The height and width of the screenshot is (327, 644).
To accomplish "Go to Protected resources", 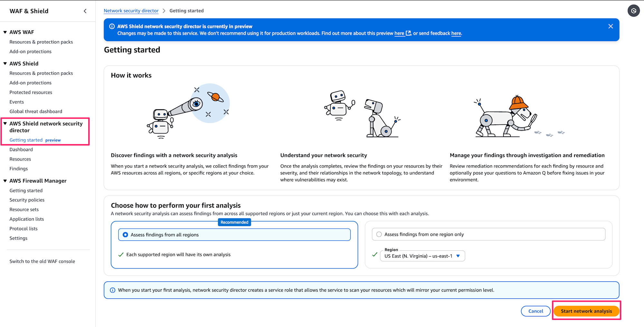I will tap(31, 92).
